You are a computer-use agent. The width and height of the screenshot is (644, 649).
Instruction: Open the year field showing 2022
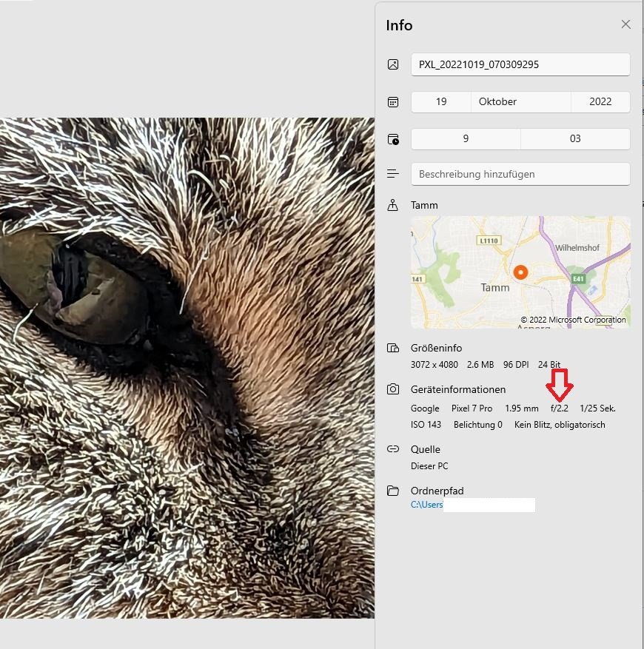tap(600, 101)
